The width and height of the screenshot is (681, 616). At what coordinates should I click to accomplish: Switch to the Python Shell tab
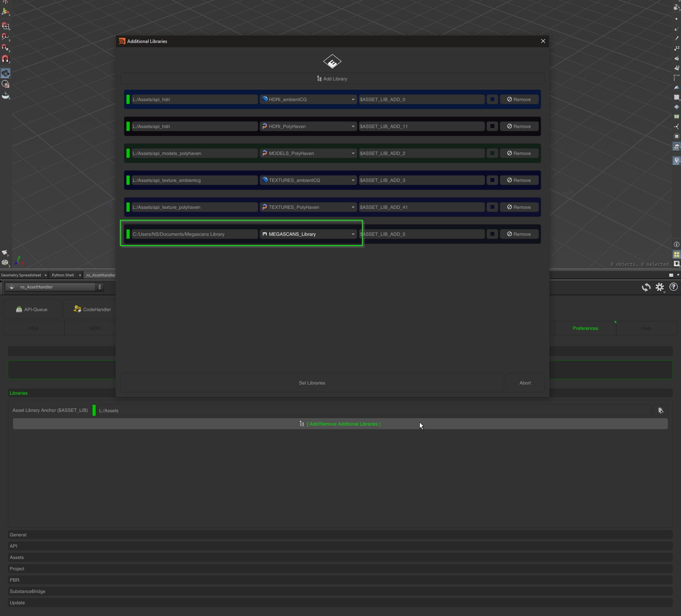63,275
